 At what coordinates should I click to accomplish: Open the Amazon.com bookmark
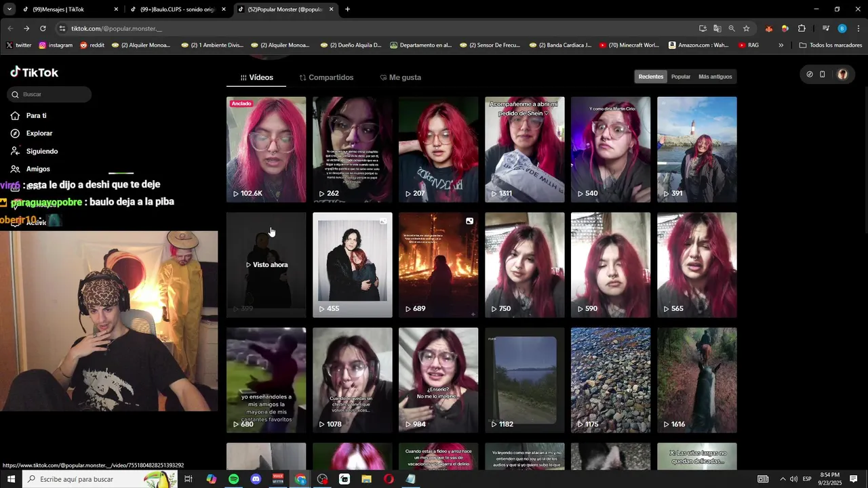[x=698, y=45]
